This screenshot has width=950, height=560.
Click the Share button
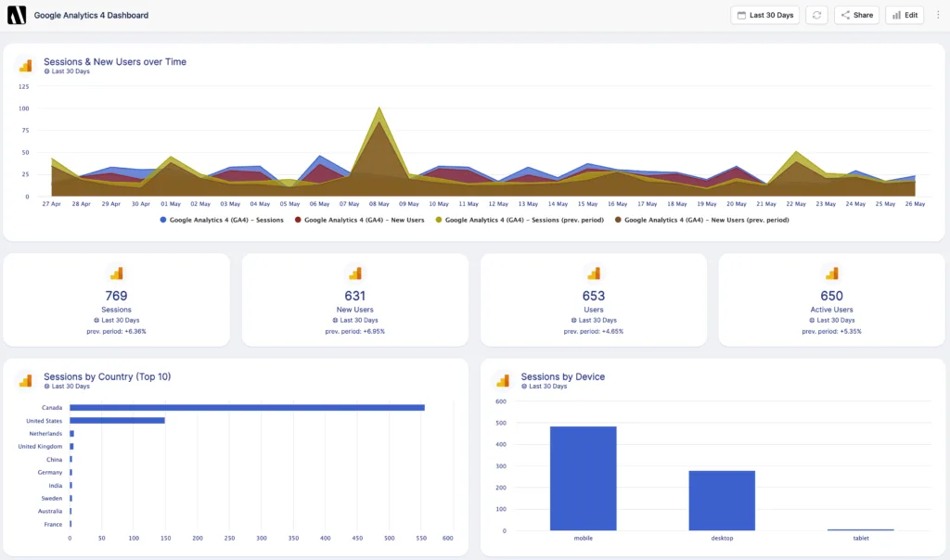[x=855, y=15]
